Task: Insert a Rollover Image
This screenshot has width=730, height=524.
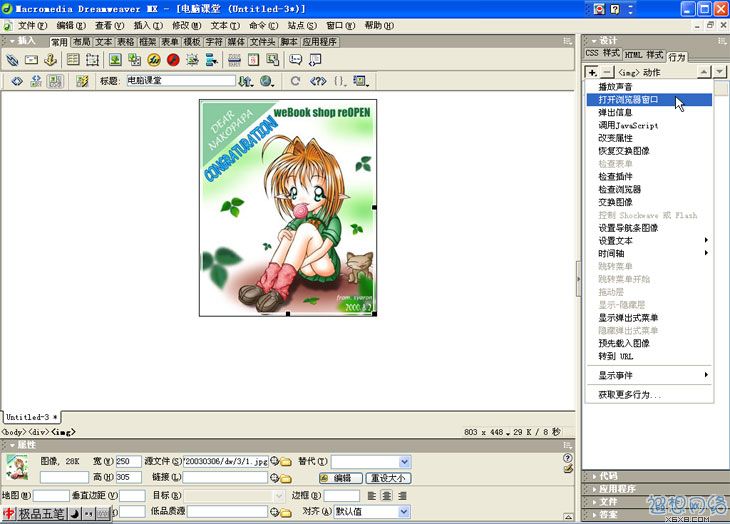Action: click(x=192, y=60)
